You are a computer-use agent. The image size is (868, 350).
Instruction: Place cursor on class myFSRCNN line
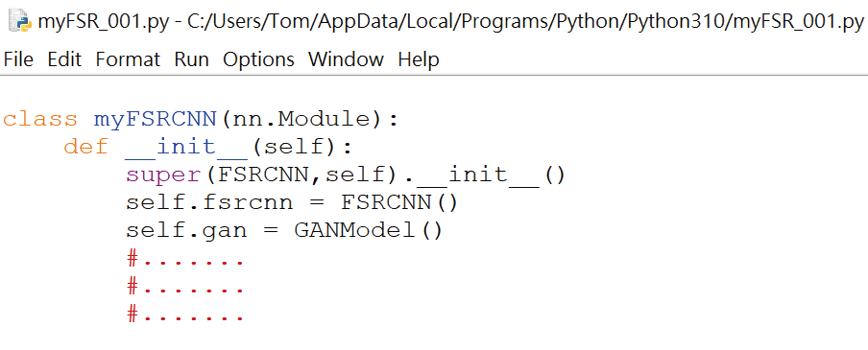pyautogui.click(x=201, y=119)
